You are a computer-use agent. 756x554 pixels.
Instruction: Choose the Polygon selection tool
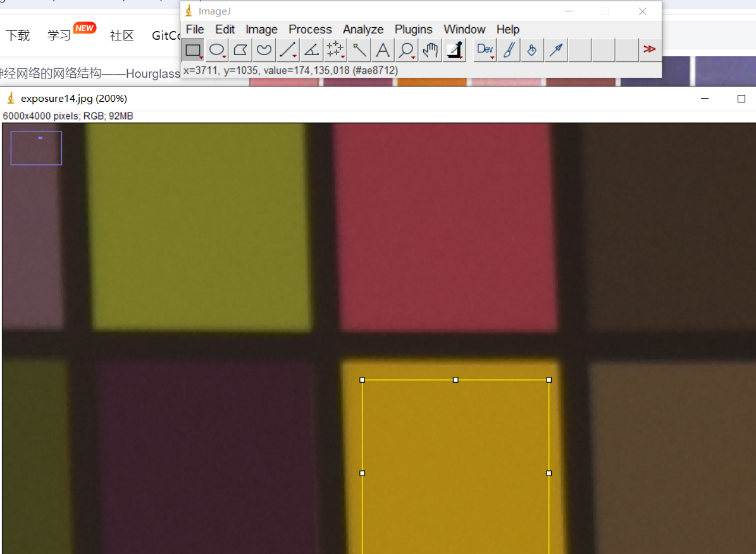coord(240,50)
